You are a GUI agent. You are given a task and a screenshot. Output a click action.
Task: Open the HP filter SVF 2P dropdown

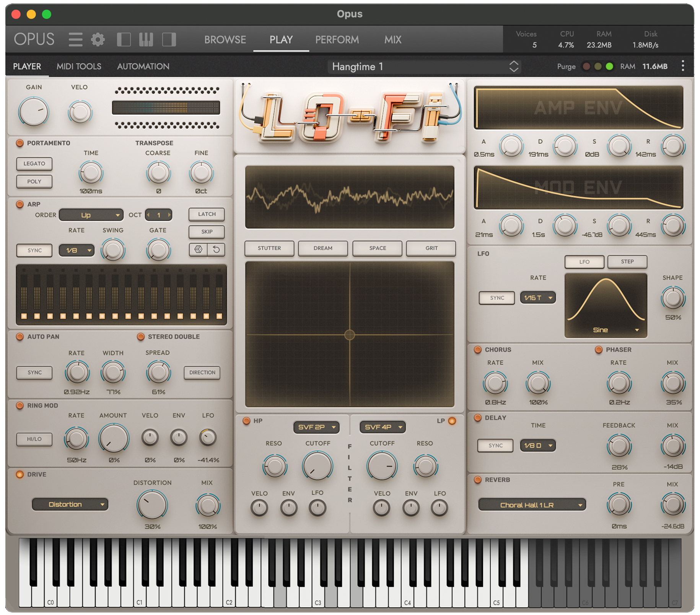316,427
